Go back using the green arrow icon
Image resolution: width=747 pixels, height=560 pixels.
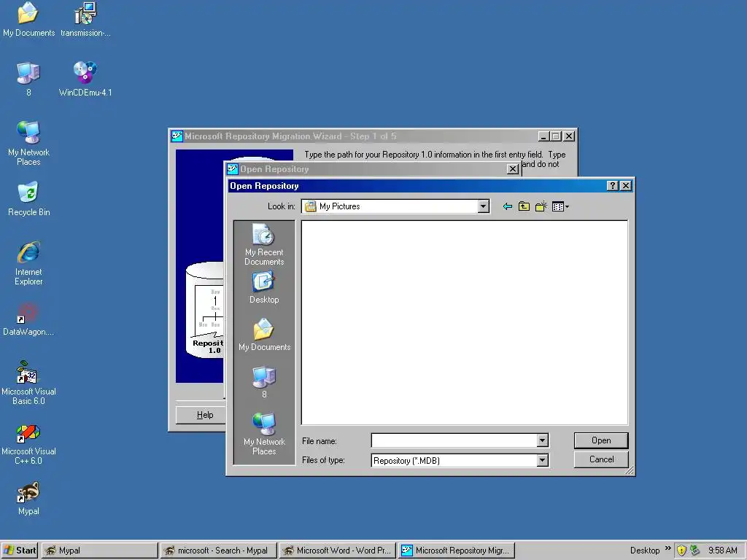[x=508, y=206]
